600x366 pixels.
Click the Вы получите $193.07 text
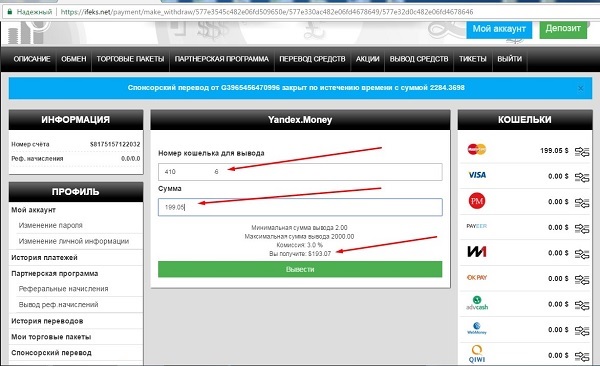pyautogui.click(x=300, y=253)
